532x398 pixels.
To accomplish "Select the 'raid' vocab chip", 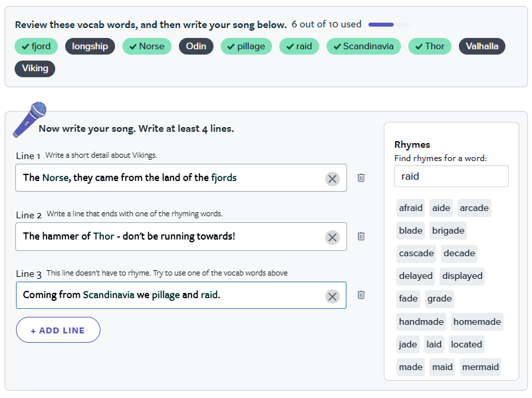I will 299,46.
